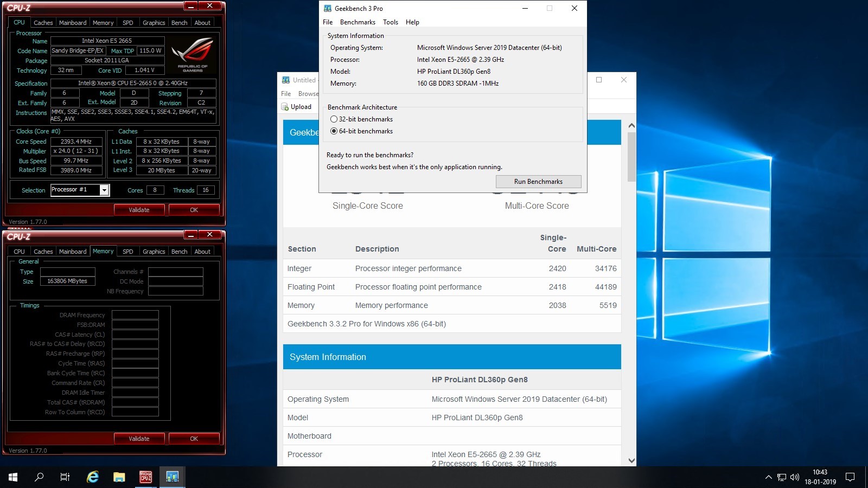Screen dimensions: 868x488
Task: Click Geekbench 3 Pro title bar icon
Action: point(328,8)
